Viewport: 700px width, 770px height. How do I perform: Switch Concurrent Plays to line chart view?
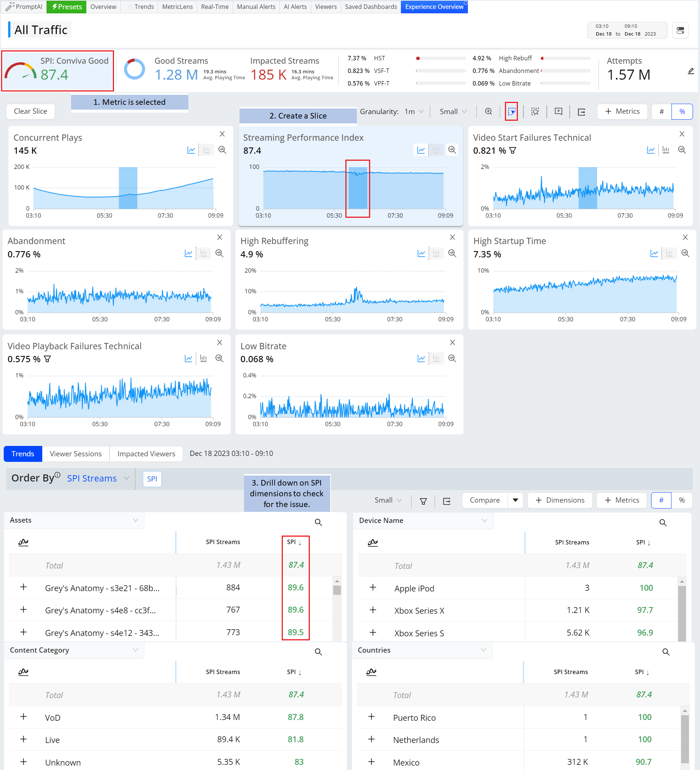pyautogui.click(x=191, y=150)
